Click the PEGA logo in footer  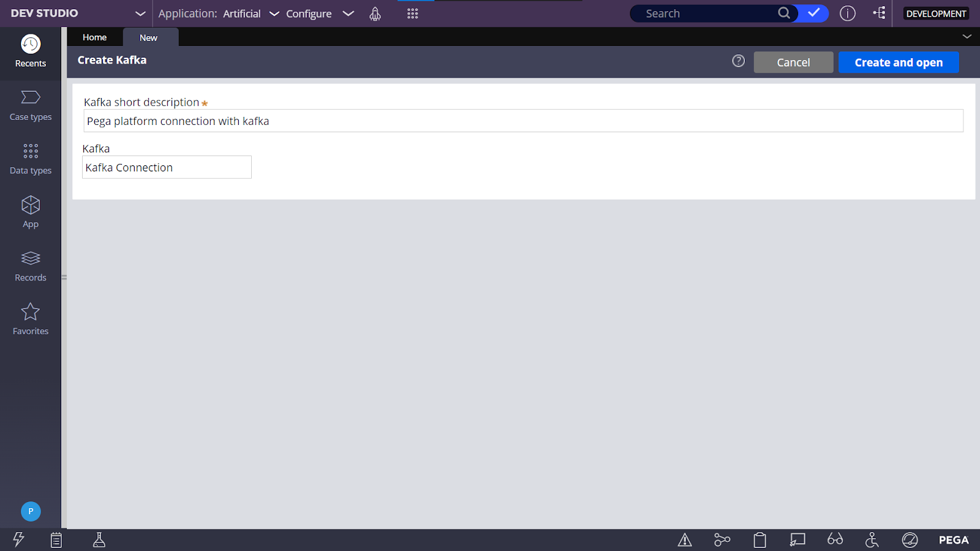(954, 540)
